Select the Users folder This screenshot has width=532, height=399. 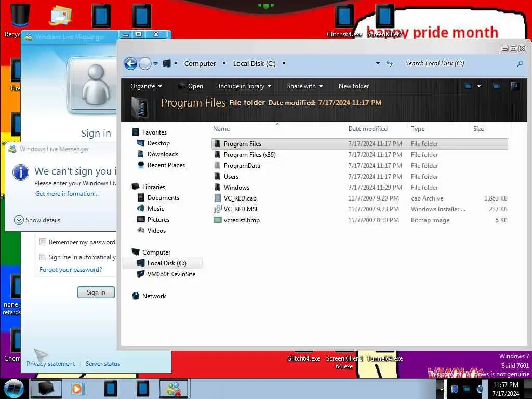360,177
